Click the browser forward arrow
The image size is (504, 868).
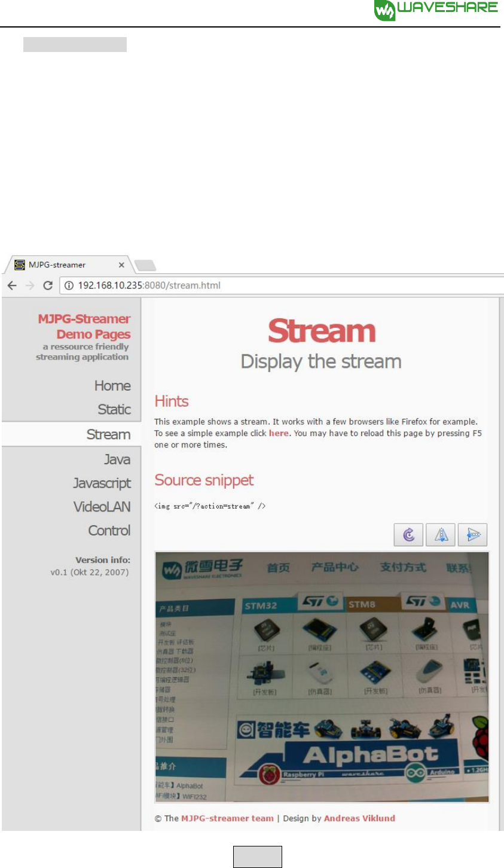point(30,285)
